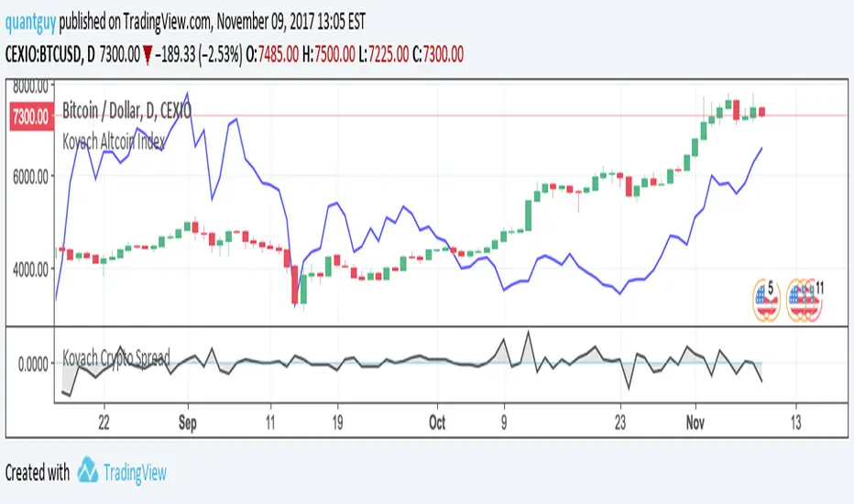Image resolution: width=854 pixels, height=504 pixels.
Task: Click the Bitcoin / Dollar, D, CEXIO chart title
Action: click(x=126, y=113)
